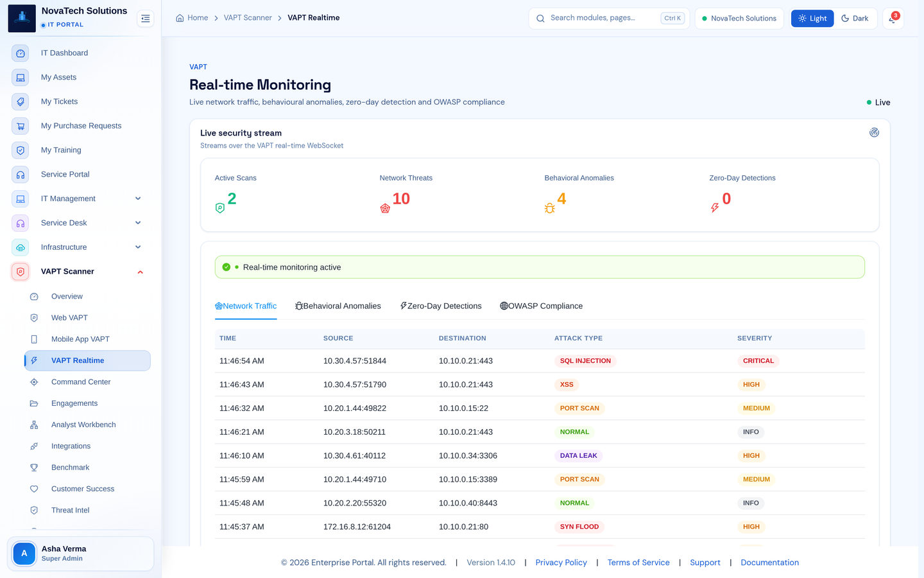
Task: Click the IT Dashboard gauge icon
Action: (21, 53)
